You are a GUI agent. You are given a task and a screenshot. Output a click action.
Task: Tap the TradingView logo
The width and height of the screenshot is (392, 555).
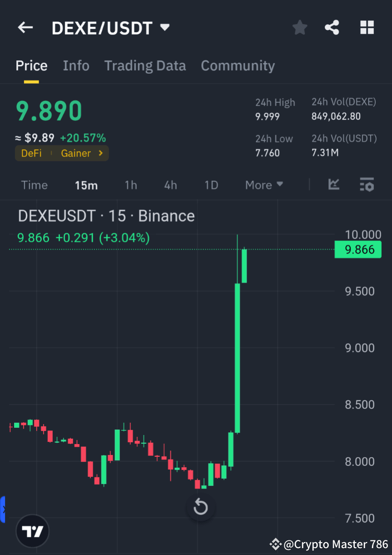coord(32,530)
